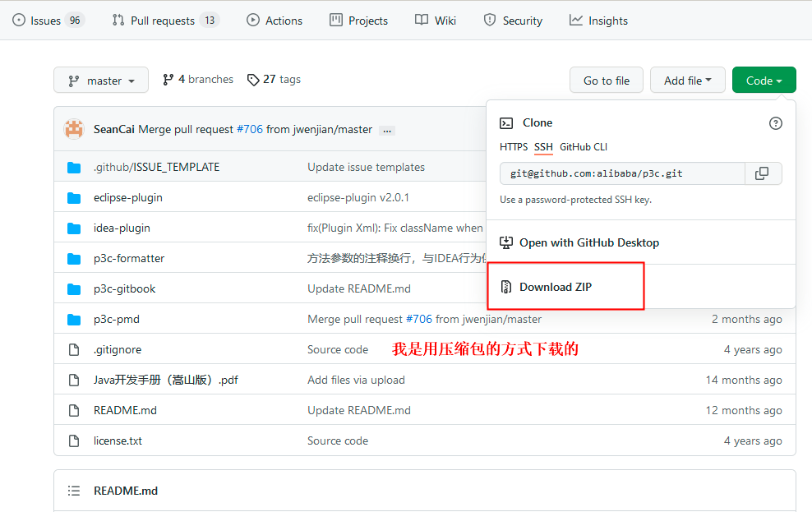Select the SSH clone tab

pyautogui.click(x=544, y=147)
